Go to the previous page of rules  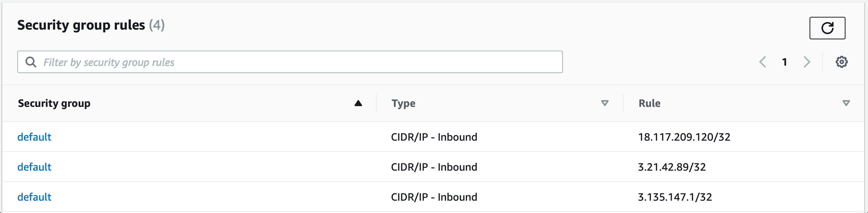coord(762,62)
